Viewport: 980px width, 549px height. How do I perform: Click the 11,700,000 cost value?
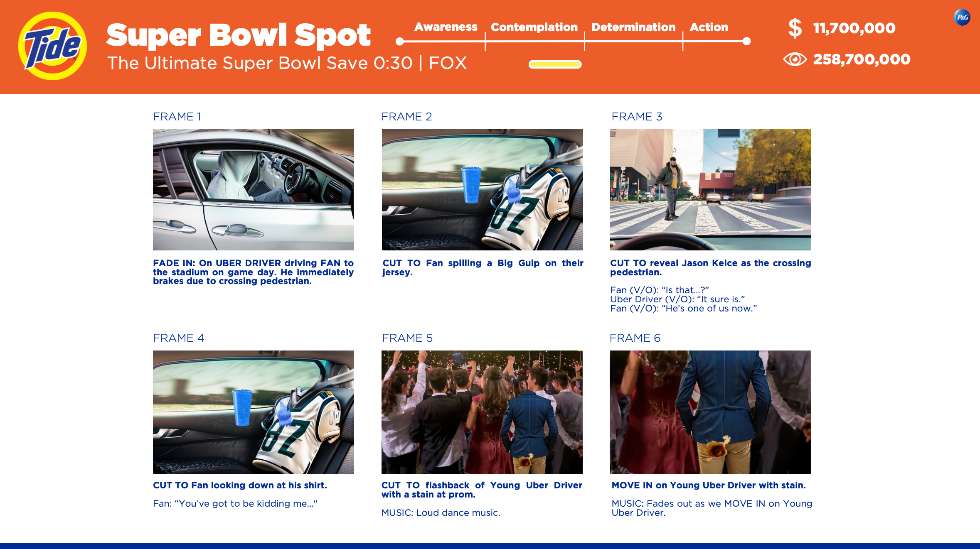coord(854,28)
